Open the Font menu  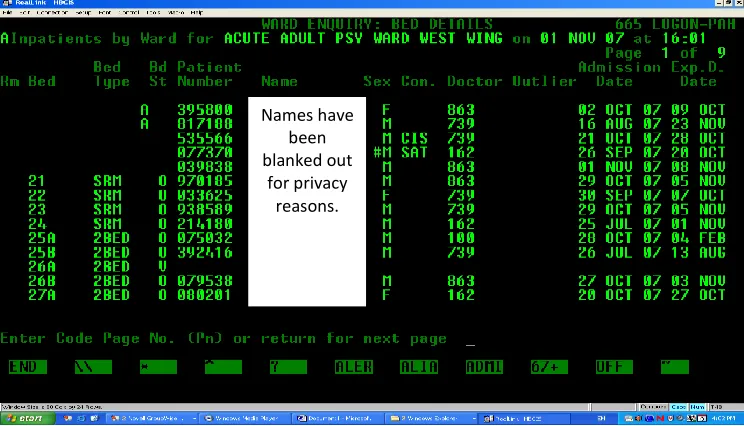click(104, 12)
